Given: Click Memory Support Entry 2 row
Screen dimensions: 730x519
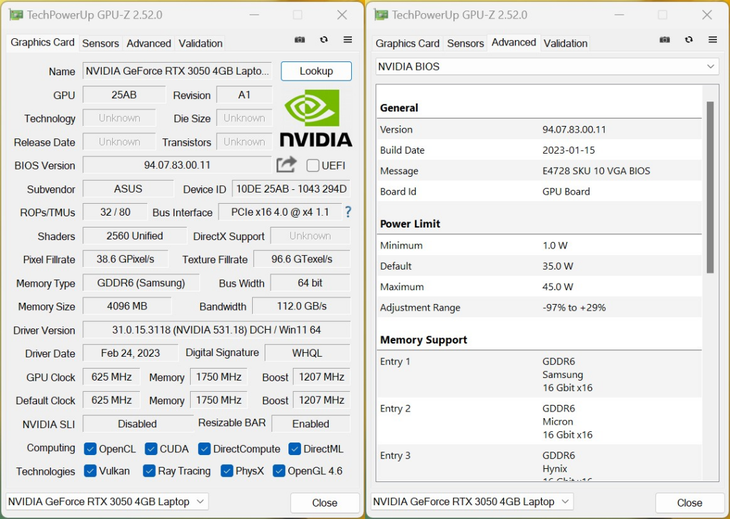Looking at the screenshot, I should [540, 421].
